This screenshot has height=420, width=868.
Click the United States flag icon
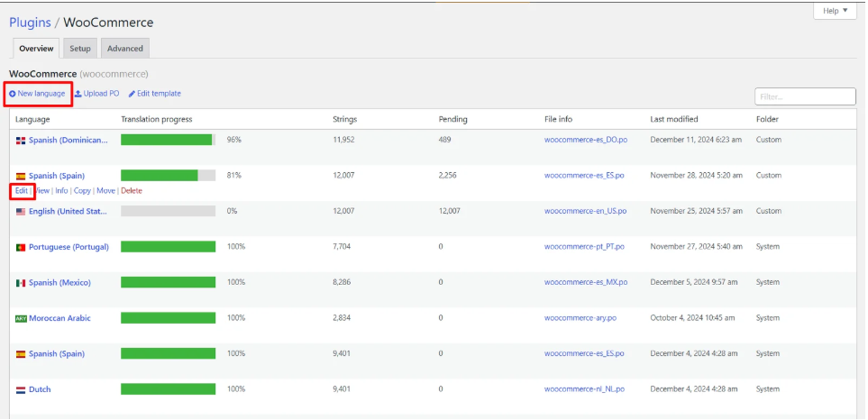[21, 212]
